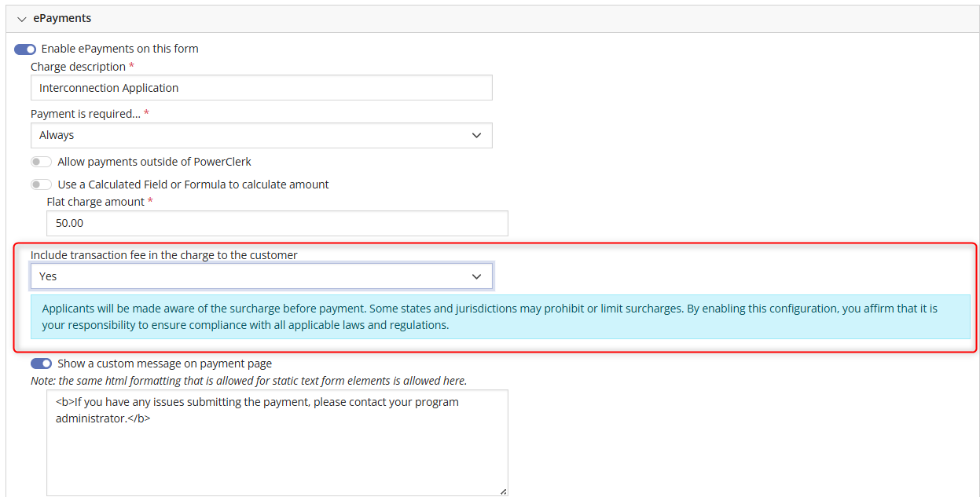Click the chevron on the transaction fee dropdown
The height and width of the screenshot is (497, 980).
(x=477, y=276)
